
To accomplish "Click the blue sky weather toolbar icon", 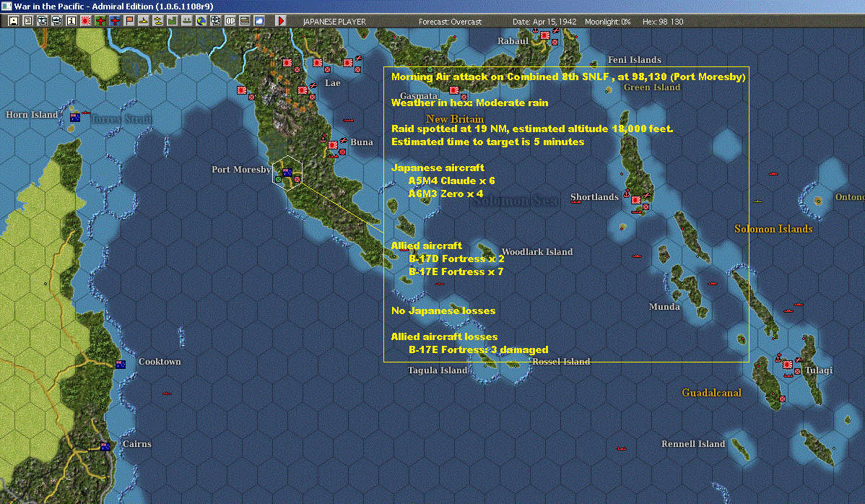I will (258, 21).
